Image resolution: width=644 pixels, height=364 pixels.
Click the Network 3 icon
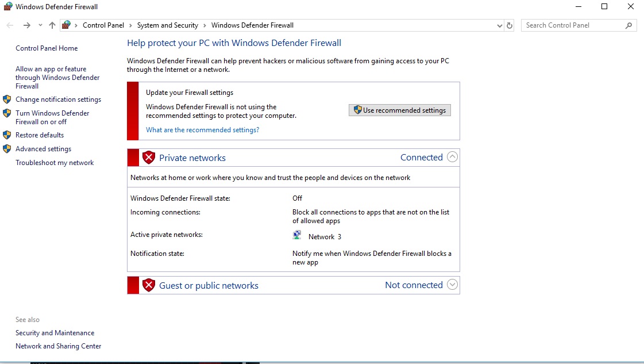pos(297,235)
